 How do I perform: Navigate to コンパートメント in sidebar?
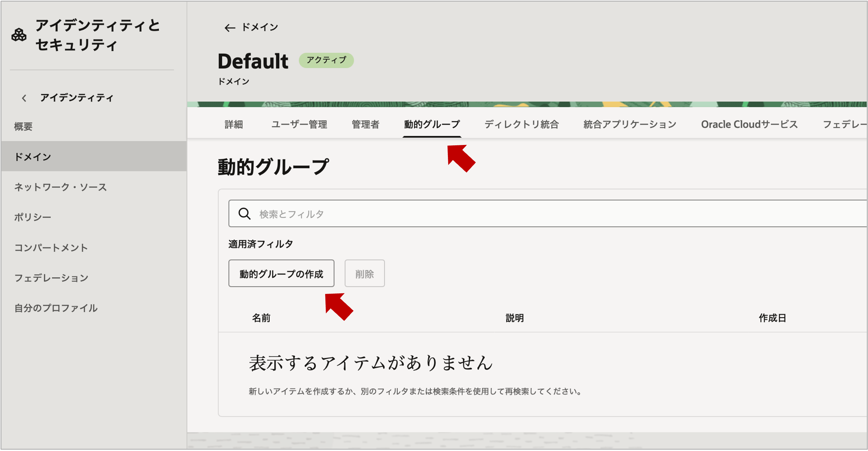point(51,248)
